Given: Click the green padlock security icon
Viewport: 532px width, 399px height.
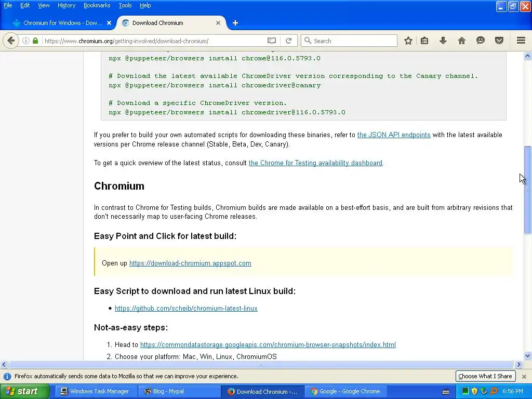Looking at the screenshot, I should 35,41.
